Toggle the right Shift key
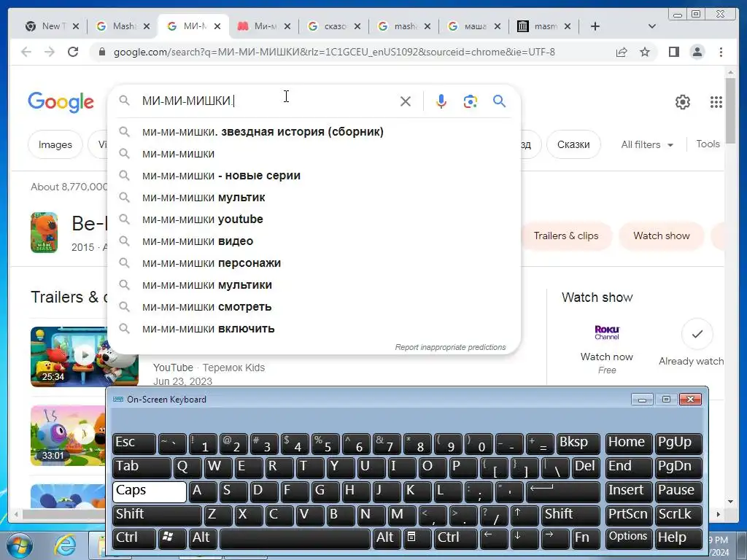The height and width of the screenshot is (560, 747). point(570,515)
